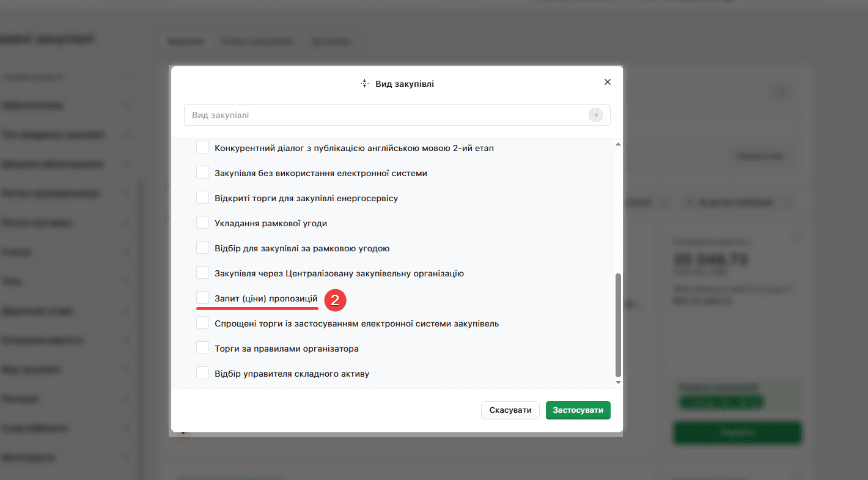Tick Закупівля через Централізовану закупівельну організацію
This screenshot has width=868, height=480.
point(202,273)
